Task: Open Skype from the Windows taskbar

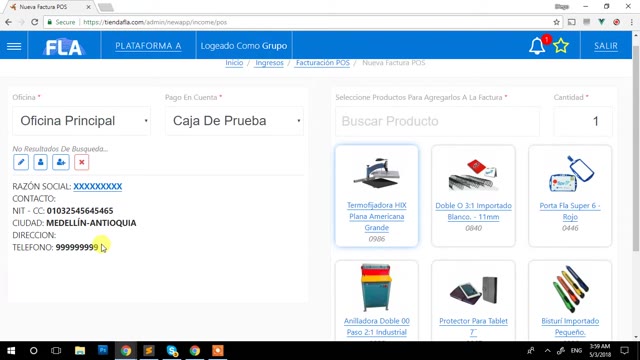Action: click(172, 351)
